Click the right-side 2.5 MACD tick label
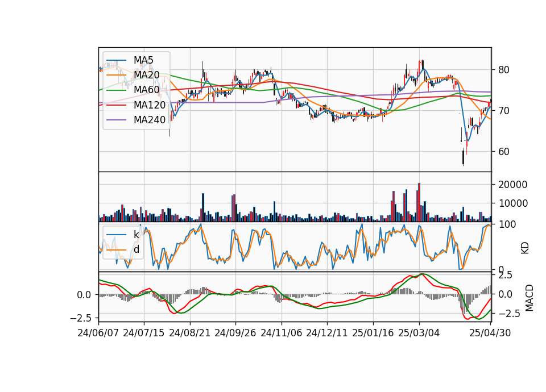The width and height of the screenshot is (546, 392). [x=505, y=276]
